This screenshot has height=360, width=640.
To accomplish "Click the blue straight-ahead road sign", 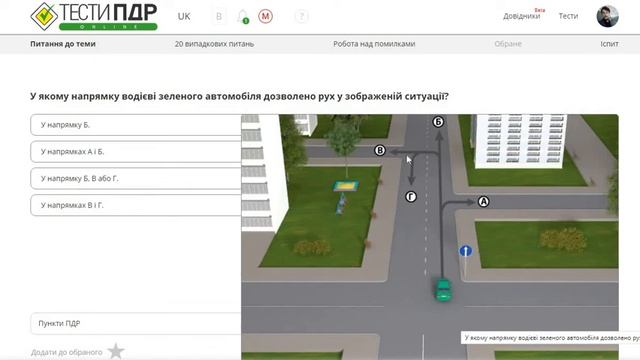I will (466, 251).
